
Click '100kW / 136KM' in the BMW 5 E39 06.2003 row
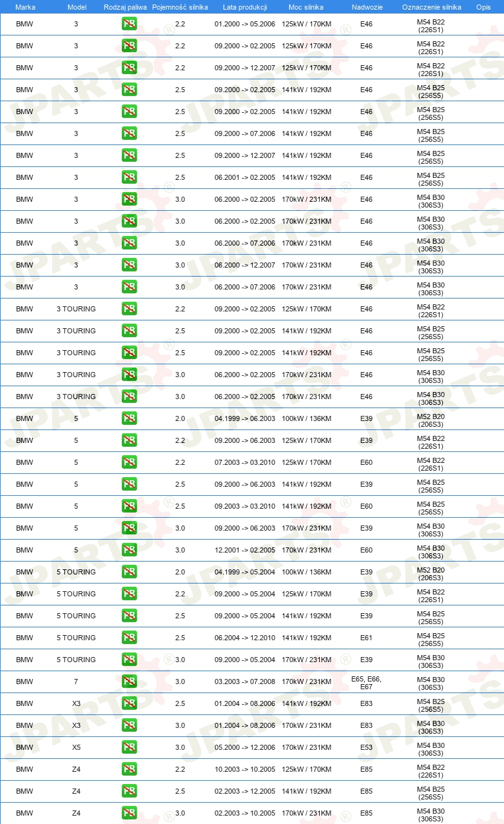point(306,419)
